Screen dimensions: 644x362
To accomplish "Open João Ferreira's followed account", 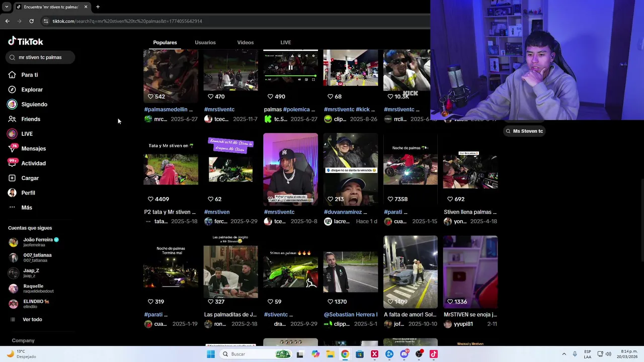I will pos(33,242).
